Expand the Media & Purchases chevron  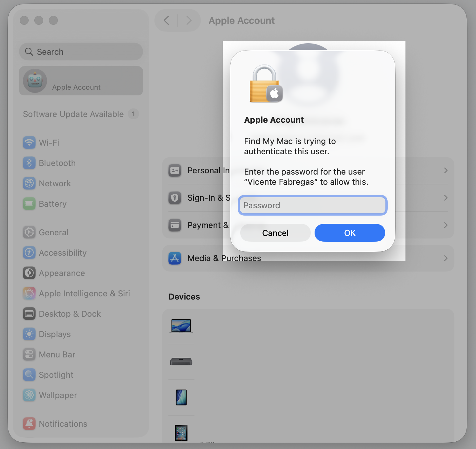point(446,258)
